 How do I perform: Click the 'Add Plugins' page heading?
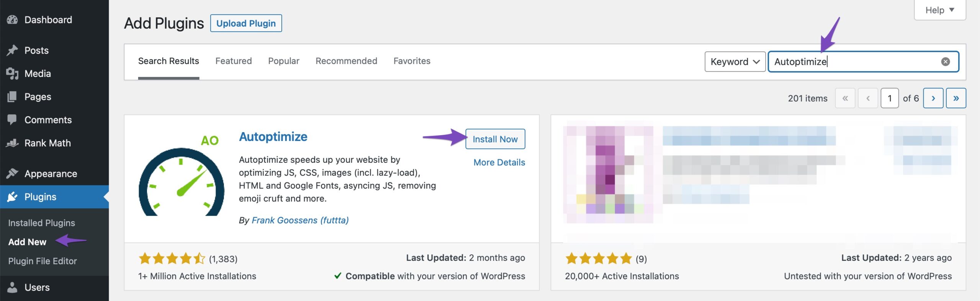(x=164, y=23)
